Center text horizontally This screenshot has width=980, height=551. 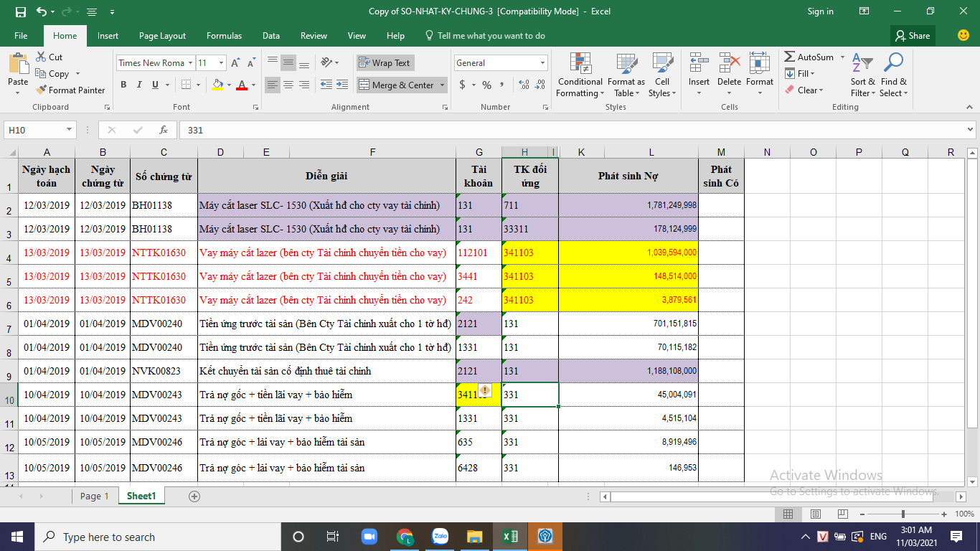pos(288,85)
